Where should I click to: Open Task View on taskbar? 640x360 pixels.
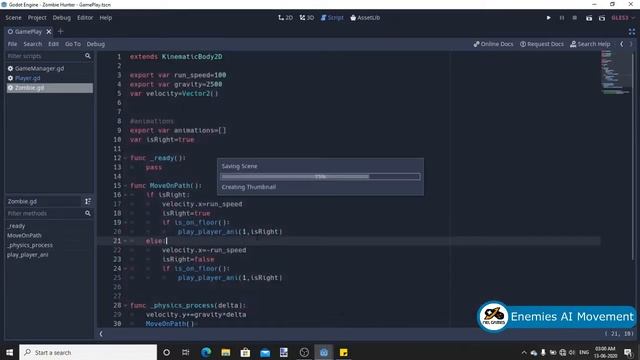pos(186,352)
